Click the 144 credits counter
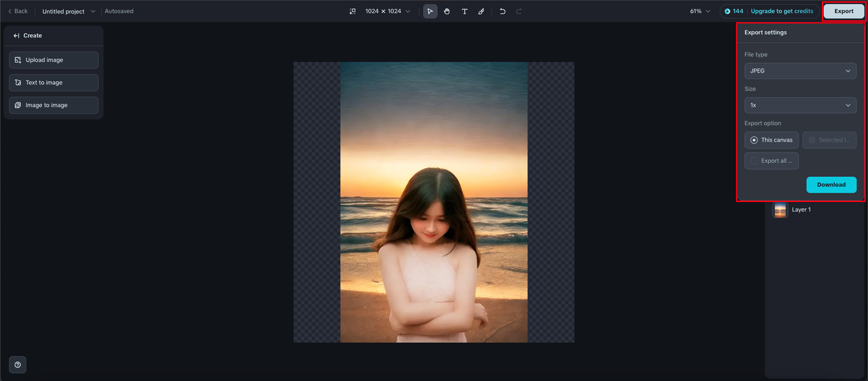This screenshot has height=381, width=868. tap(734, 12)
